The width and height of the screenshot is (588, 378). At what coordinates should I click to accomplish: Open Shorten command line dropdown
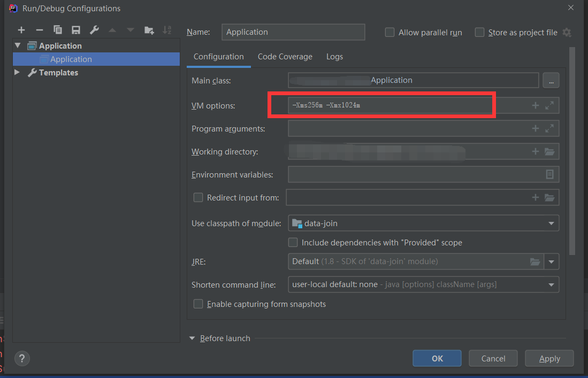551,285
